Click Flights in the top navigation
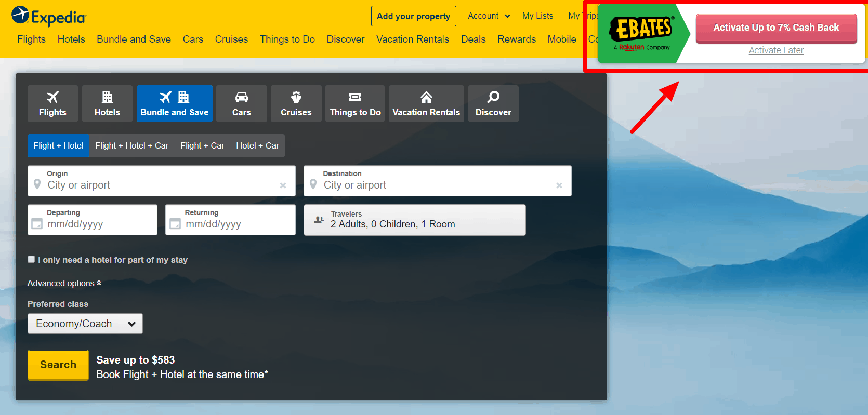Viewport: 868px width, 415px height. [31, 39]
